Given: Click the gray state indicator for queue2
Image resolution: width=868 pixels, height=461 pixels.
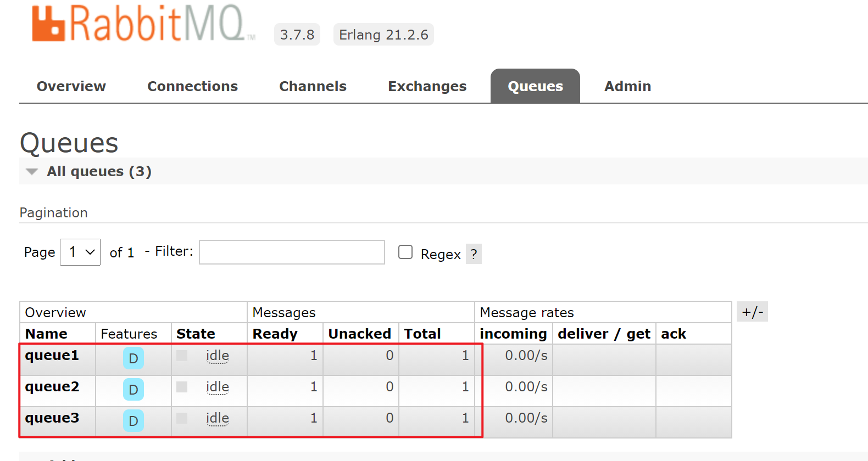Looking at the screenshot, I should (x=182, y=387).
